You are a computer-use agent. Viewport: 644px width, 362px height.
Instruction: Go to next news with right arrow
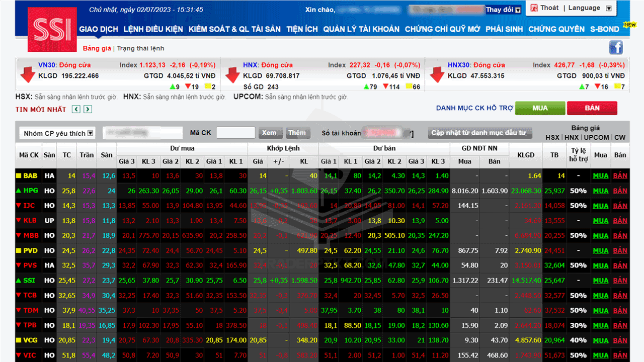click(88, 109)
